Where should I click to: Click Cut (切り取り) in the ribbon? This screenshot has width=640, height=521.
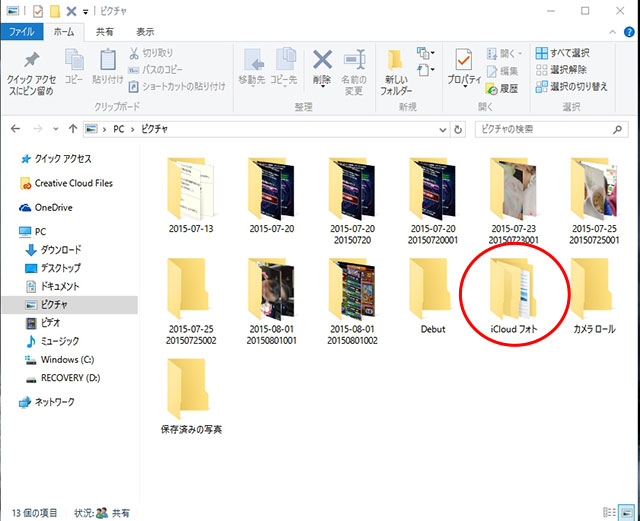coord(151,53)
